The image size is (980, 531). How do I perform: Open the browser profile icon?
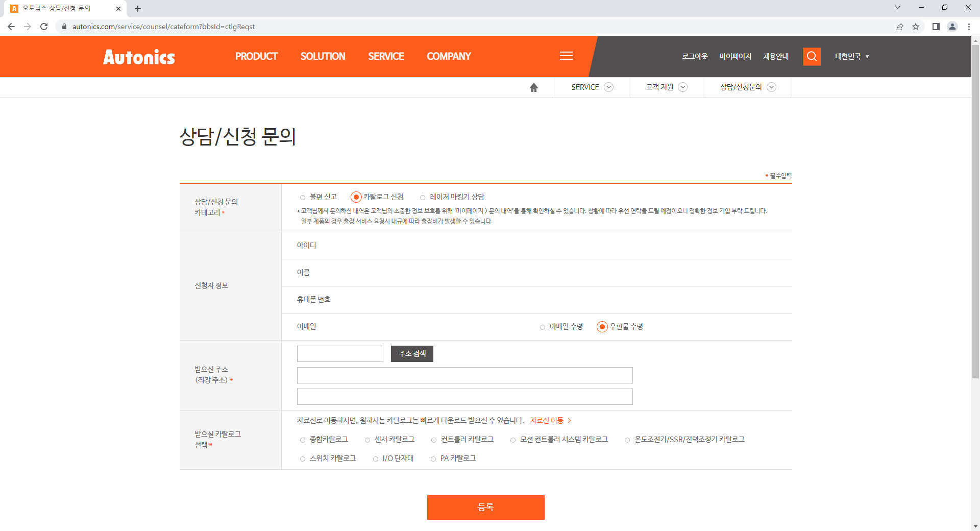pos(952,27)
